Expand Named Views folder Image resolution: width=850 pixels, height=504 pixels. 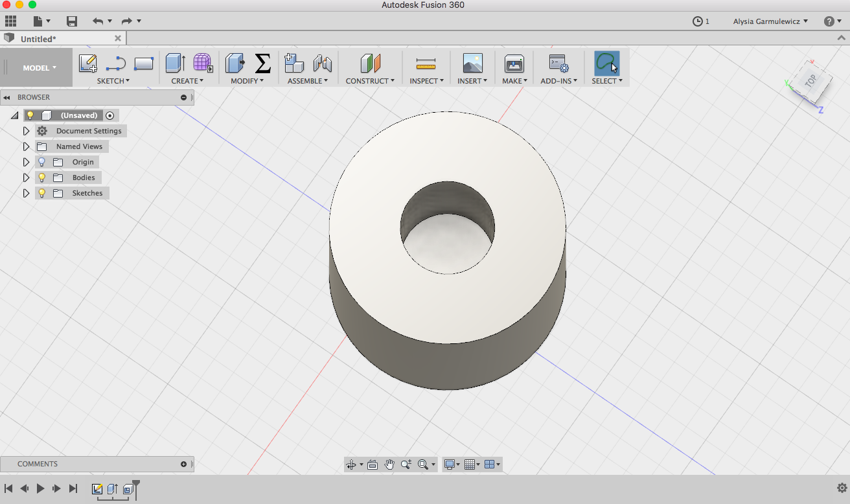point(27,146)
